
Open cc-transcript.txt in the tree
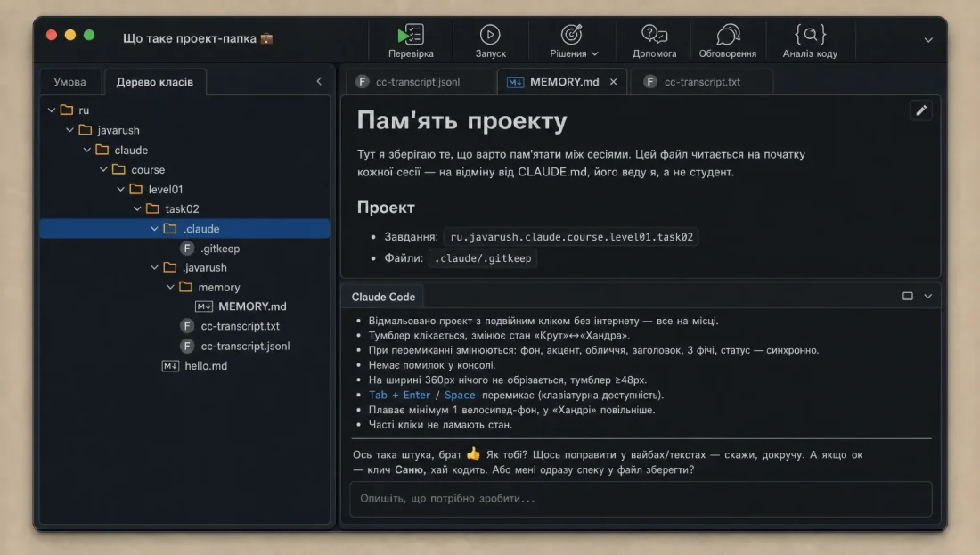click(x=240, y=326)
